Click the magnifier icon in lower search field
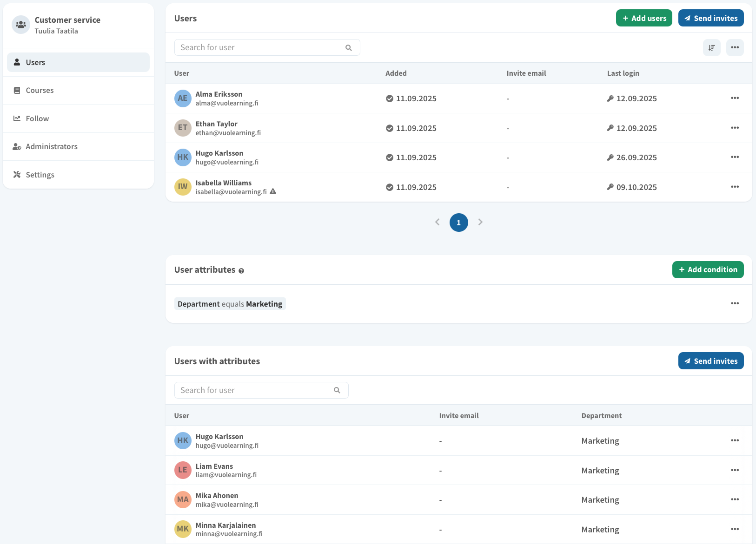The height and width of the screenshot is (544, 756). coord(337,390)
